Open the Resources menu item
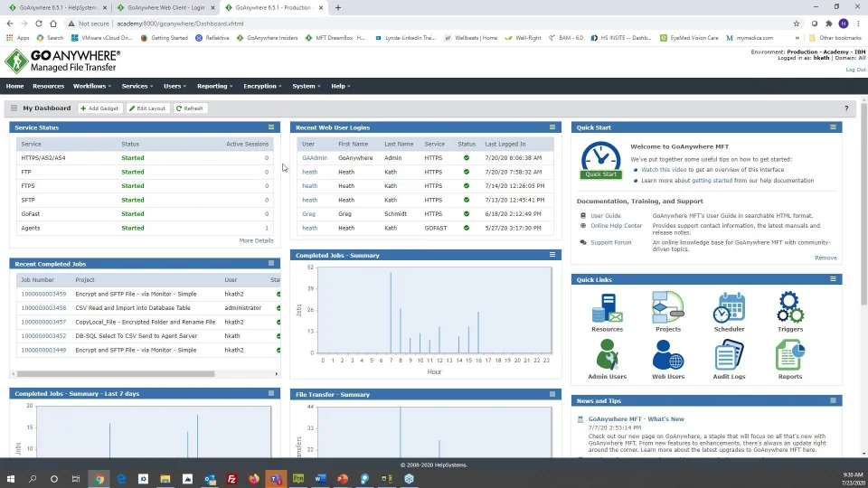The height and width of the screenshot is (488, 868). (48, 86)
